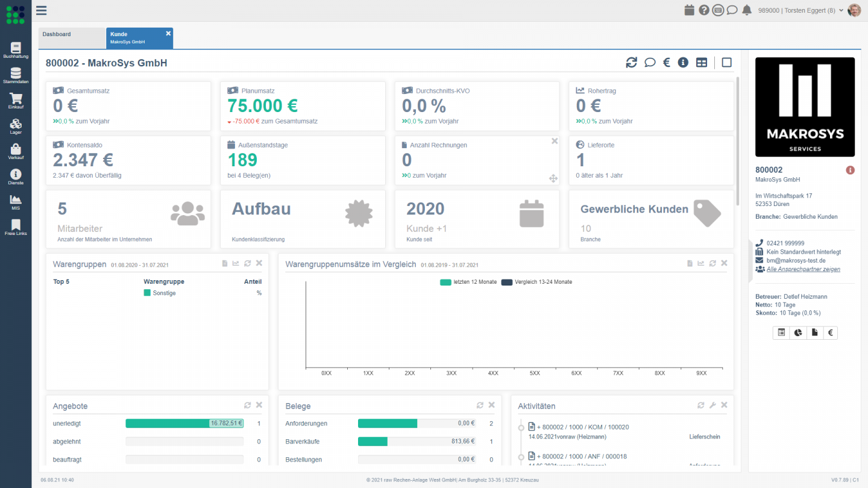Open the Verkauf module

(16, 152)
